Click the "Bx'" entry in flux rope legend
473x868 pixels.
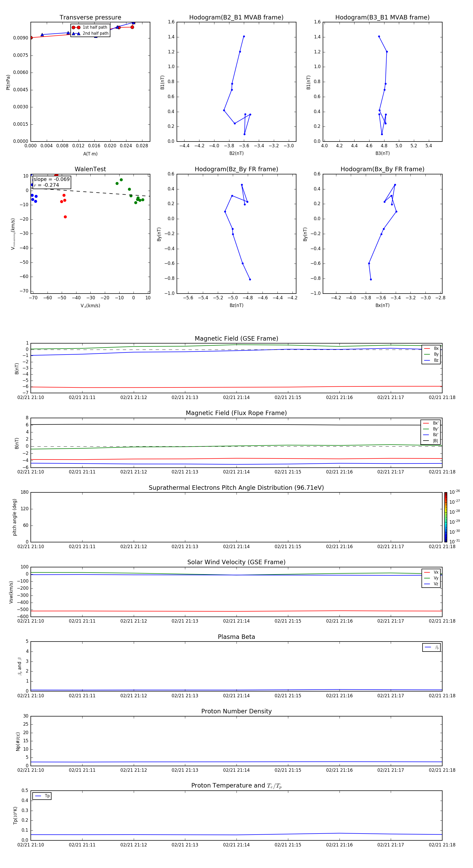(x=431, y=423)
